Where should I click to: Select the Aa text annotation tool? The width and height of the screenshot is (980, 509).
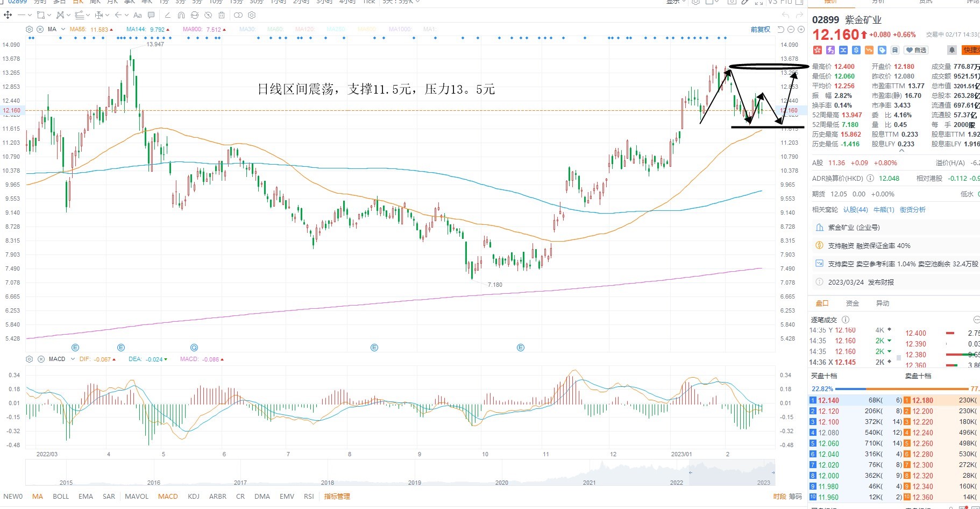click(x=138, y=15)
